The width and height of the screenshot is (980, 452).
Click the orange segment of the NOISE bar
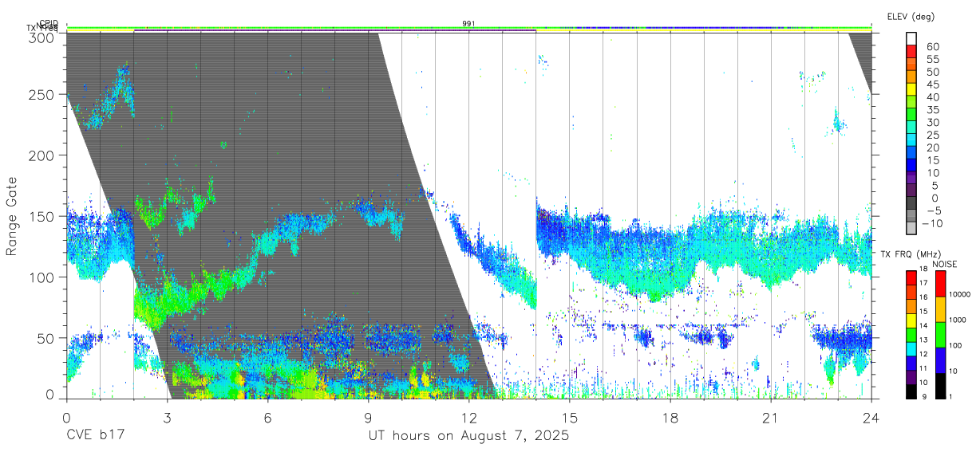[940, 309]
